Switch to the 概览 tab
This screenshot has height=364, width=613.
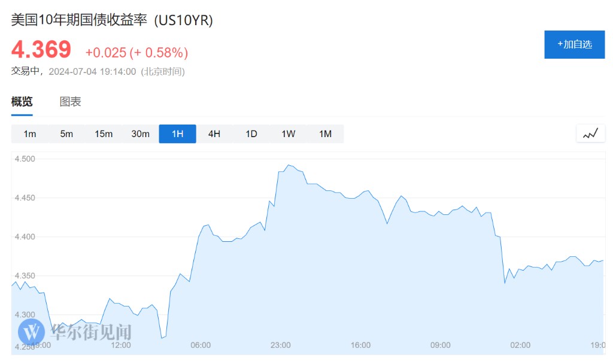click(x=22, y=102)
